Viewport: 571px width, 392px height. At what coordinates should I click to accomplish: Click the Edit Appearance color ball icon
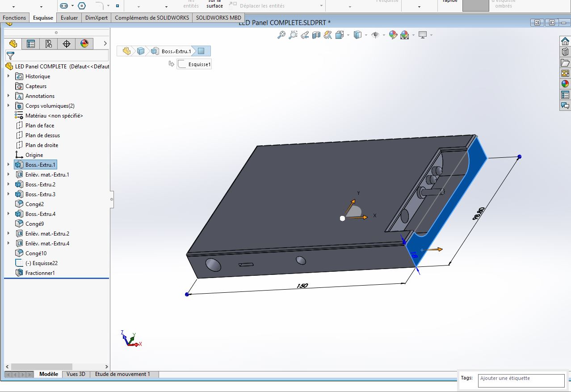393,35
